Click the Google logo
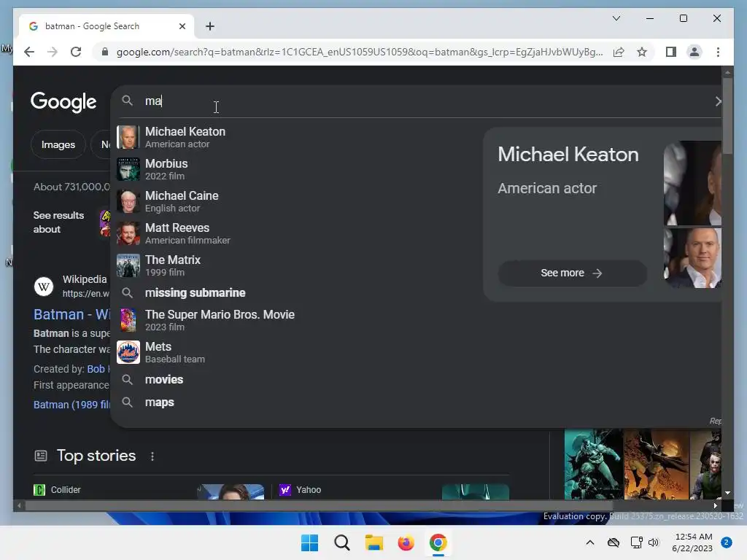Screen dimensions: 747x560 pyautogui.click(x=63, y=101)
